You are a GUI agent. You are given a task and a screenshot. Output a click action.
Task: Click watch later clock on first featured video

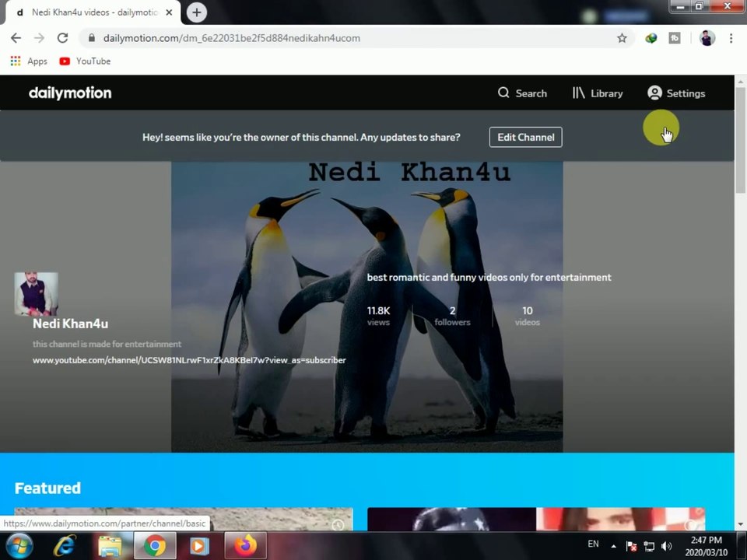pos(338,524)
